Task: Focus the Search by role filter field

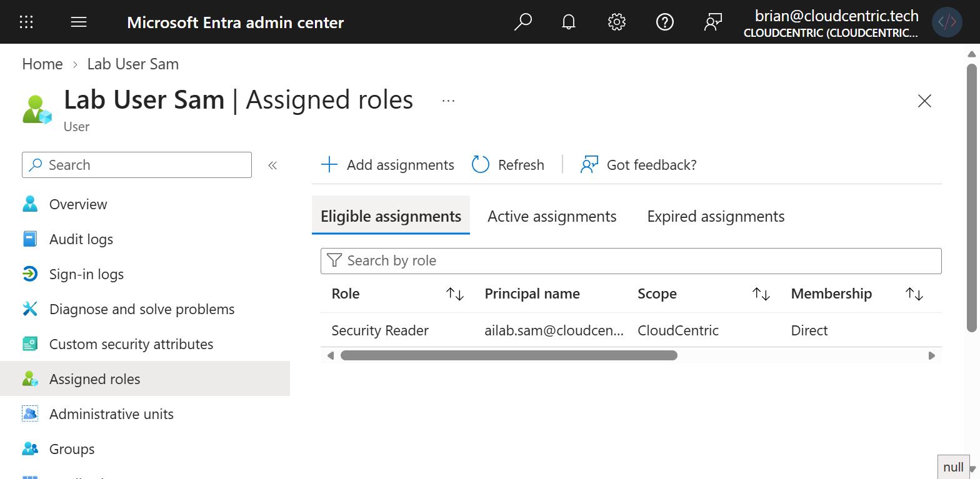Action: pos(631,260)
